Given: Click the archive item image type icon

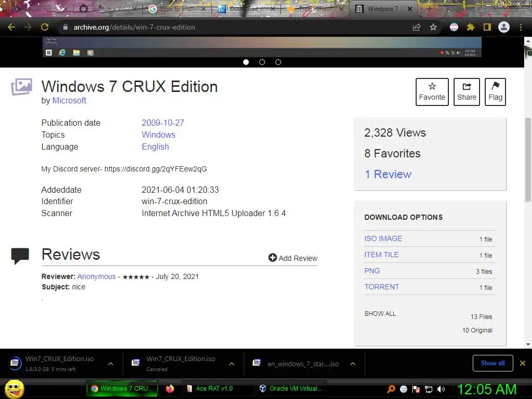Looking at the screenshot, I should 21,87.
